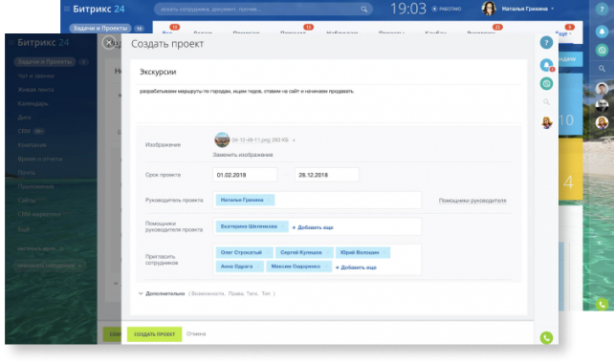614x364 pixels.
Task: Open Время и отчеты in left sidebar
Action: (x=40, y=159)
